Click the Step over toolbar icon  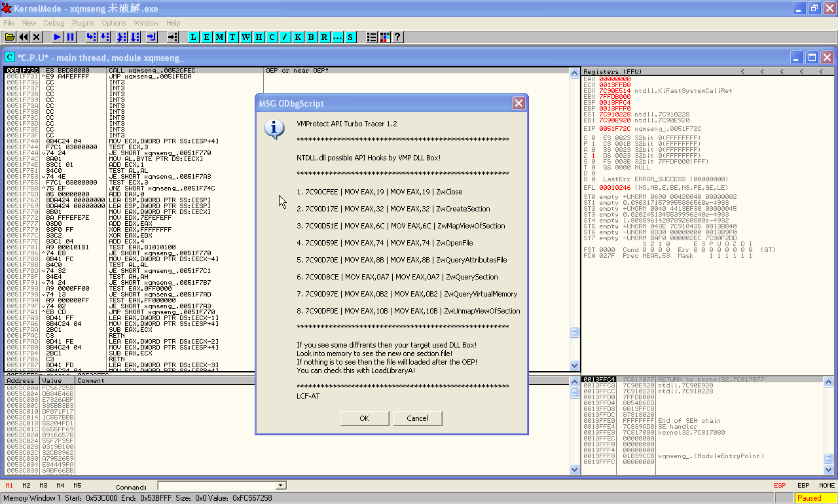point(105,37)
